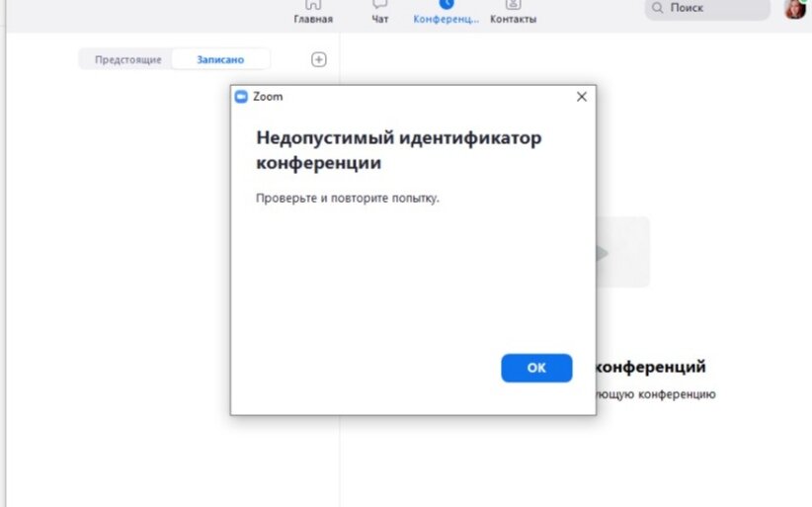Click the Zoom logo in dialog title

tap(241, 97)
